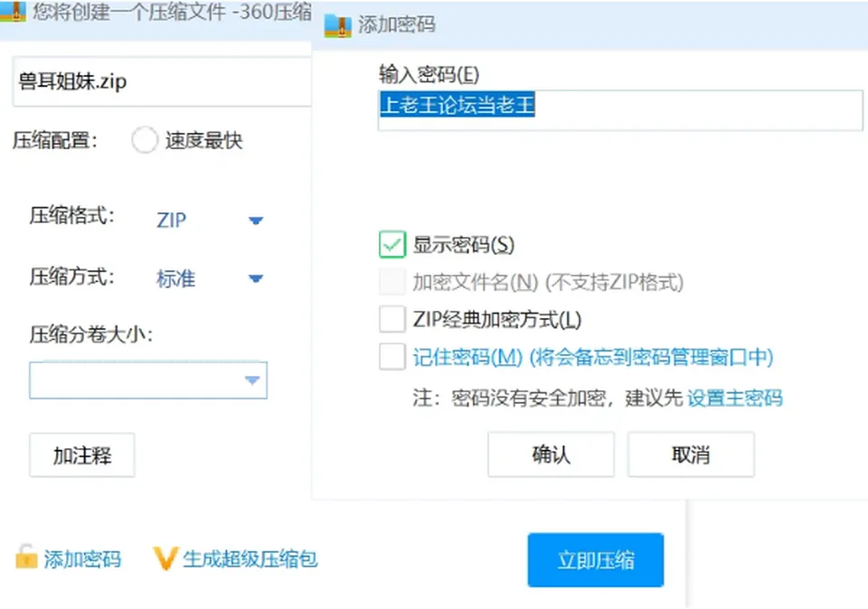Click the 输入密码(E) label
868x609 pixels.
pos(429,74)
